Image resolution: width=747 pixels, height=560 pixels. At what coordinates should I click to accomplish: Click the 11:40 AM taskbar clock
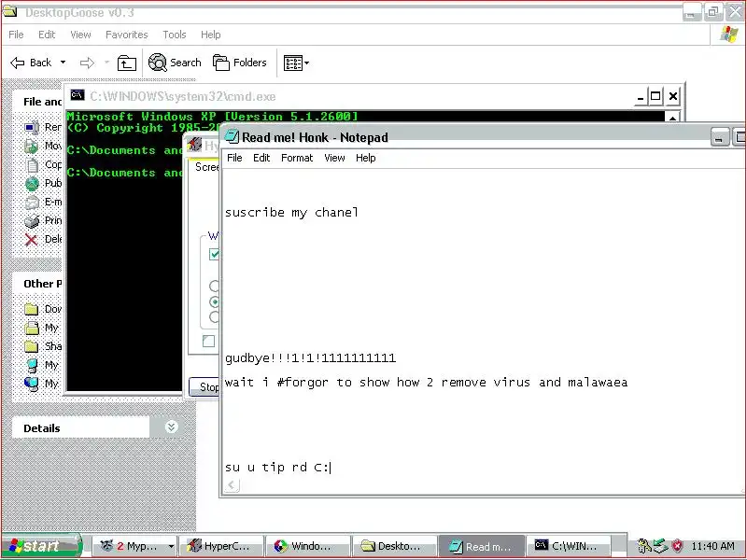712,546
